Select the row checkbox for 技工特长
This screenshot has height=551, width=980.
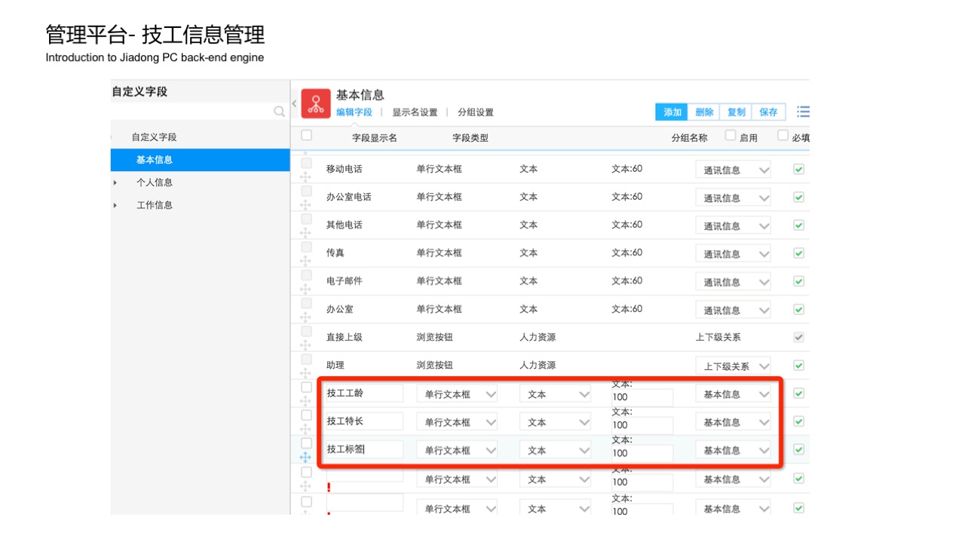306,415
